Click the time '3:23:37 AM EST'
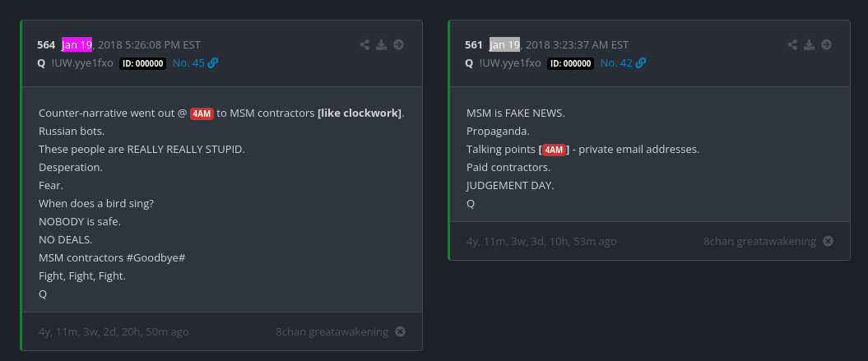Image resolution: width=868 pixels, height=361 pixels. tap(592, 45)
